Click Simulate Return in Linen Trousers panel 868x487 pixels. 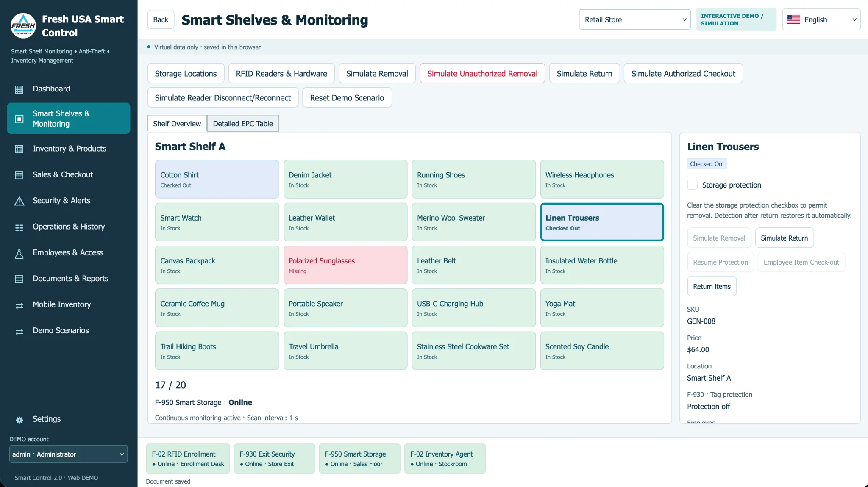(784, 238)
